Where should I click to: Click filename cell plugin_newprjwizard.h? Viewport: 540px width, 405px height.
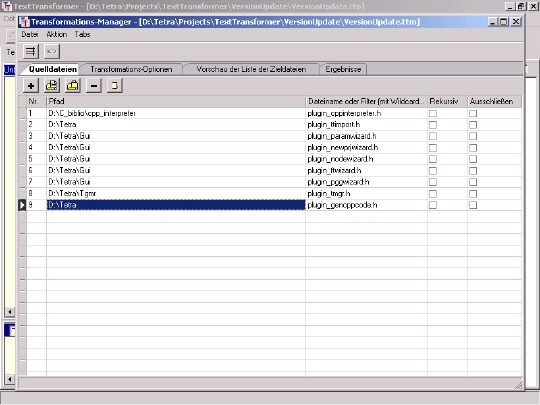click(366, 147)
